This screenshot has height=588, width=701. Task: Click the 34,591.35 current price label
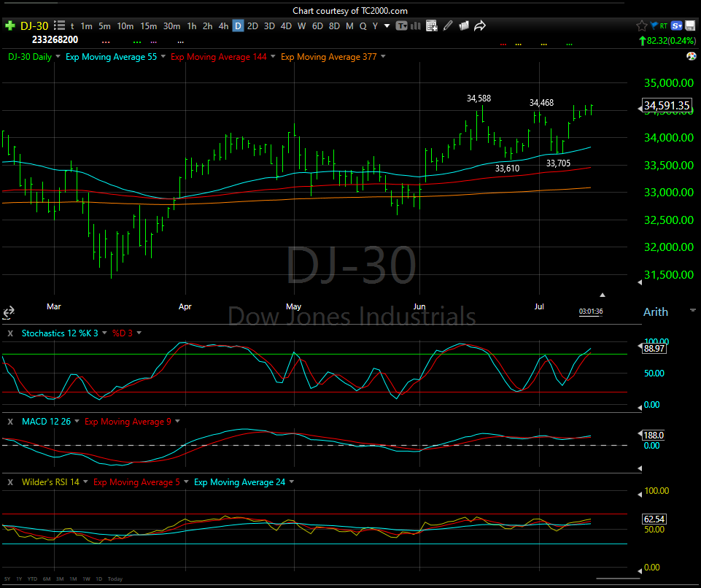pos(667,106)
